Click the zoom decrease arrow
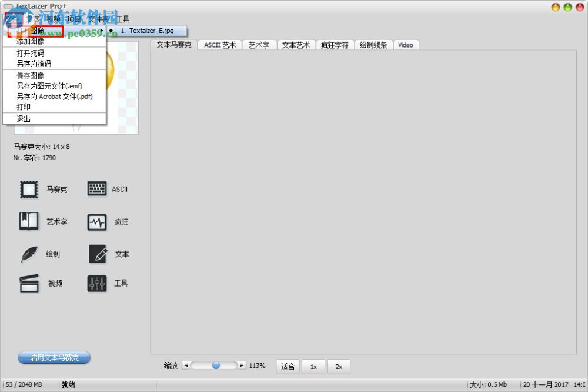The image size is (588, 392). (x=185, y=365)
